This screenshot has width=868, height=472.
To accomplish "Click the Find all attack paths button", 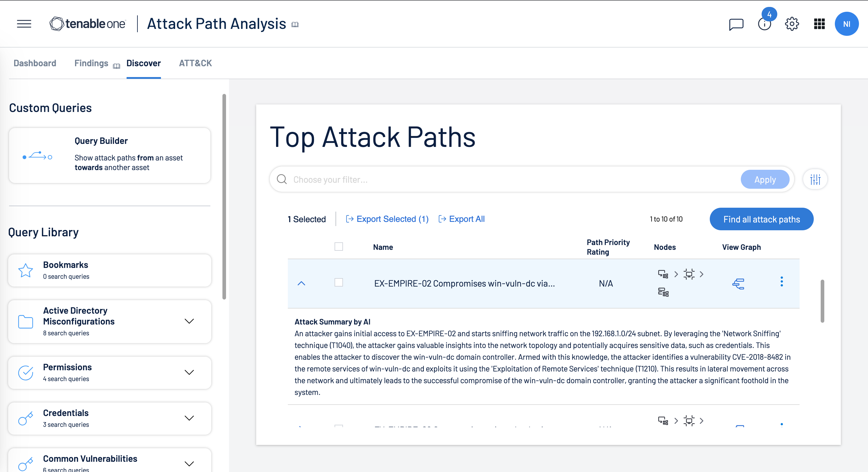I will click(762, 219).
